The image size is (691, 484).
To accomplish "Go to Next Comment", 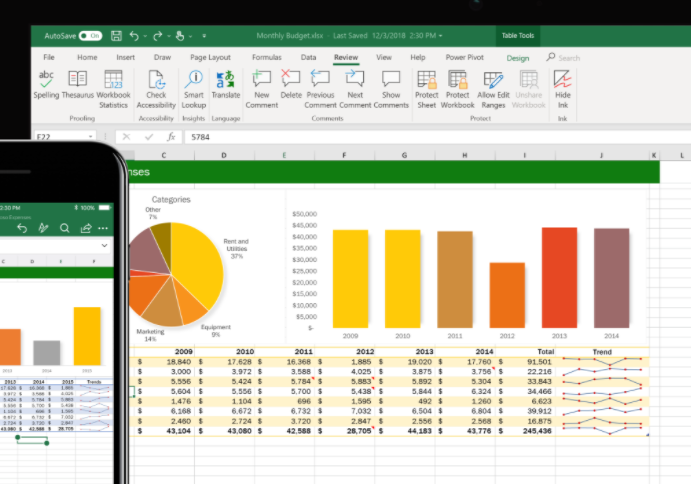I will 355,89.
